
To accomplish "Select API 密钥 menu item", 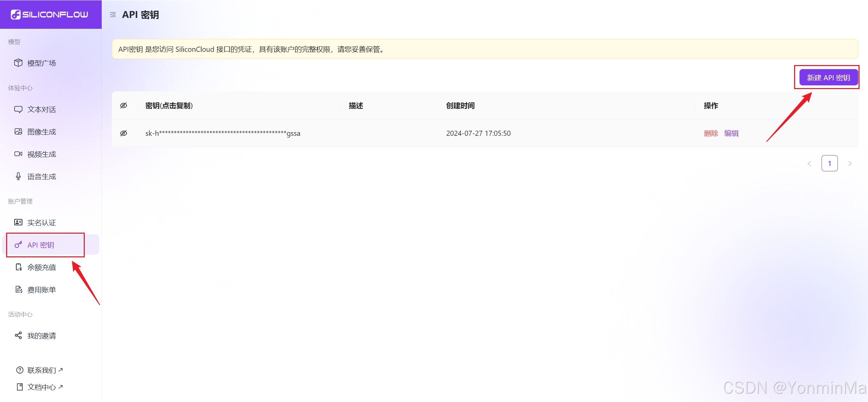I will click(x=41, y=245).
